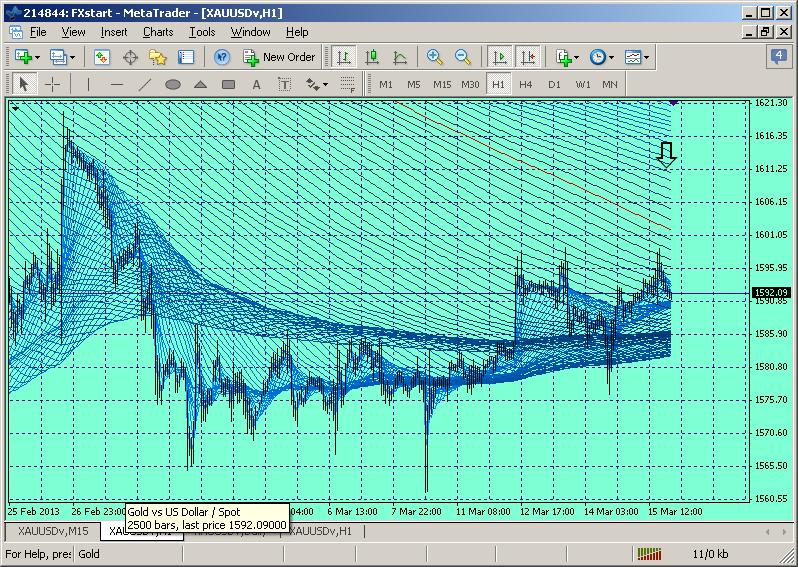This screenshot has width=798, height=567.
Task: Add a text label with the A tool
Action: (x=257, y=85)
